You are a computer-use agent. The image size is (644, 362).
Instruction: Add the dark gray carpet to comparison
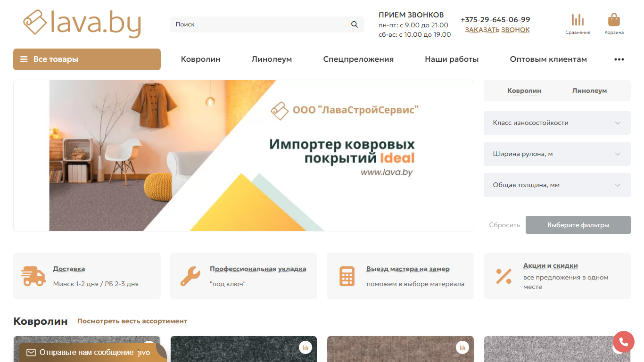[x=305, y=348]
